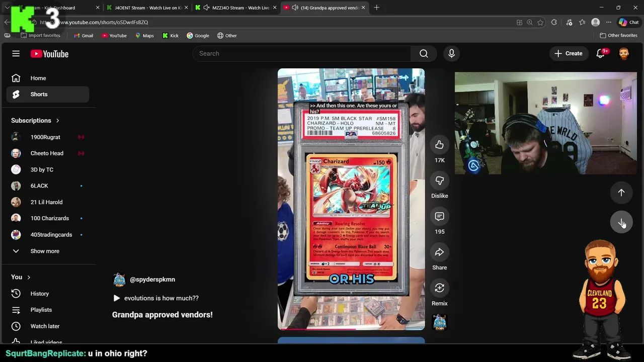The image size is (644, 362).
Task: Click Import favorites in bookmarks bar
Action: coord(40,36)
